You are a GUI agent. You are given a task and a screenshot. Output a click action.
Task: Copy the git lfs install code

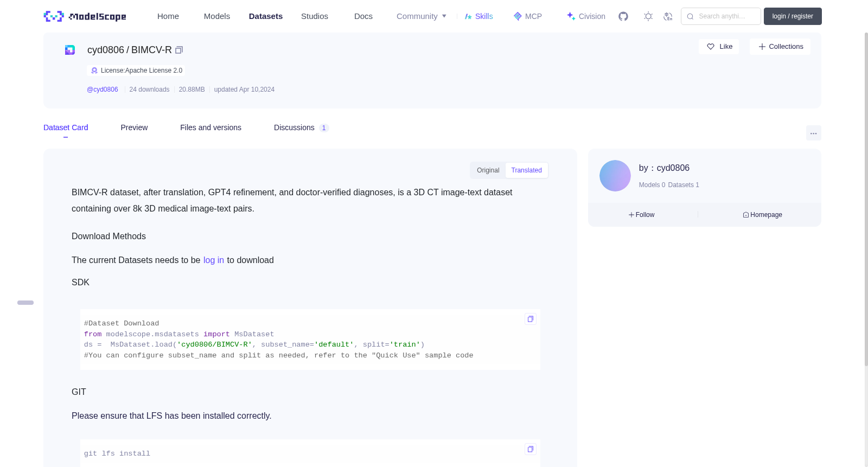pos(531,449)
